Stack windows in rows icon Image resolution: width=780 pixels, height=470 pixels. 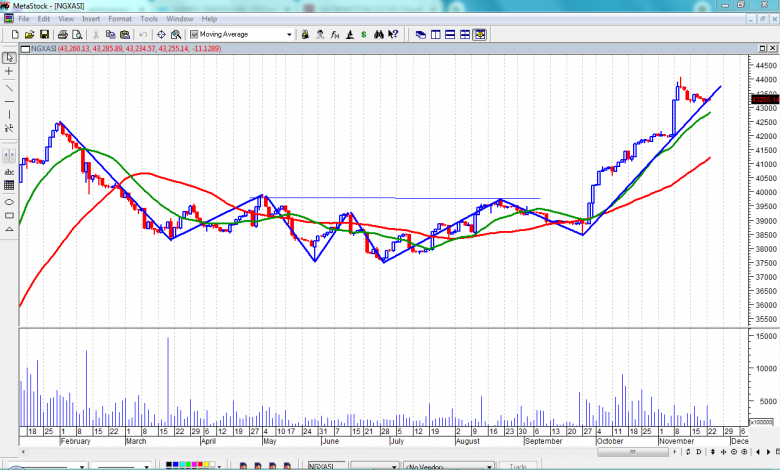[x=450, y=34]
